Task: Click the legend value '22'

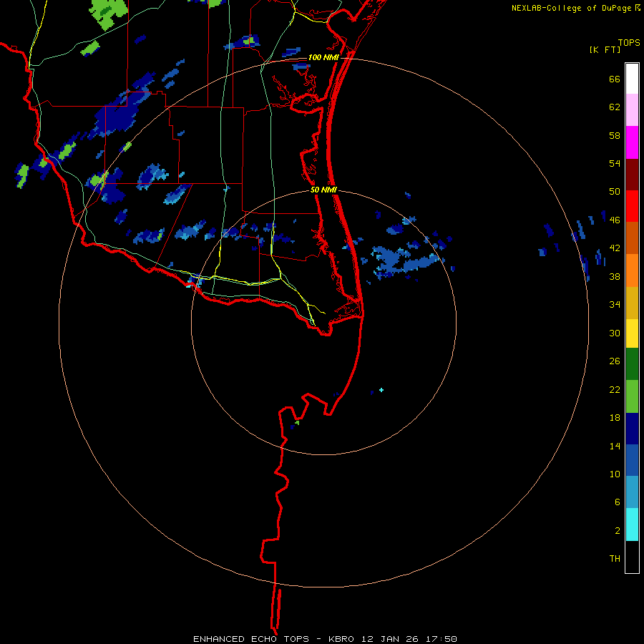Action: [615, 390]
